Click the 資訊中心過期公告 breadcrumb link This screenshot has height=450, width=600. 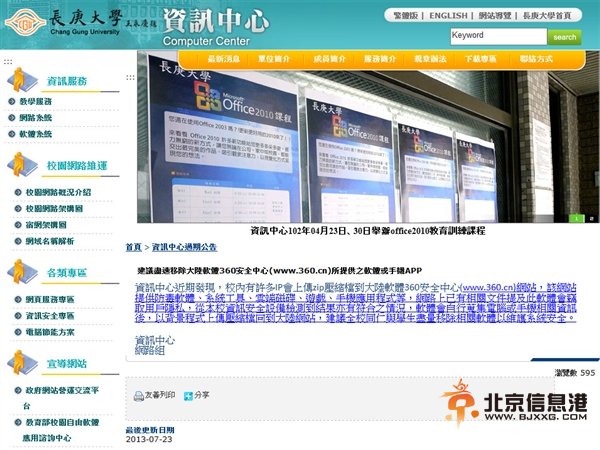pos(184,247)
